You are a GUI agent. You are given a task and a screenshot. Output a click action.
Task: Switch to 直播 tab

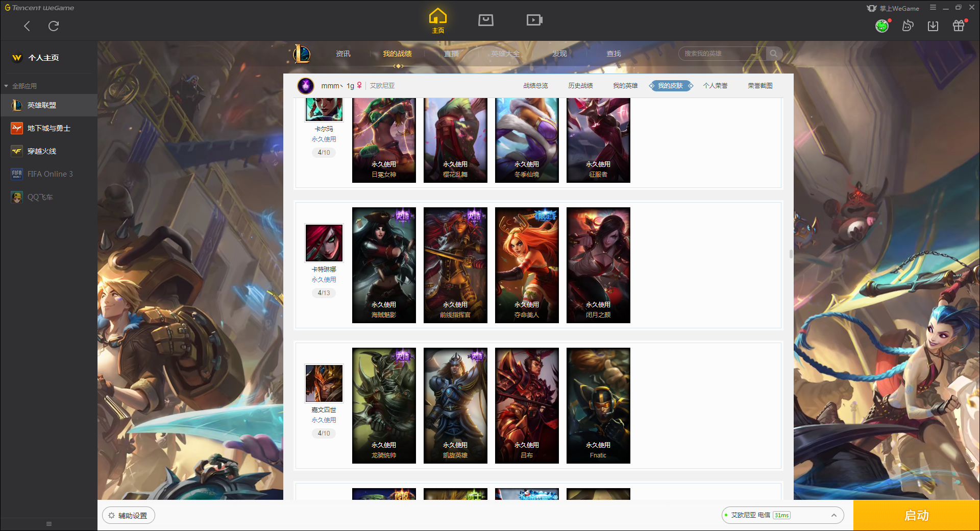451,54
